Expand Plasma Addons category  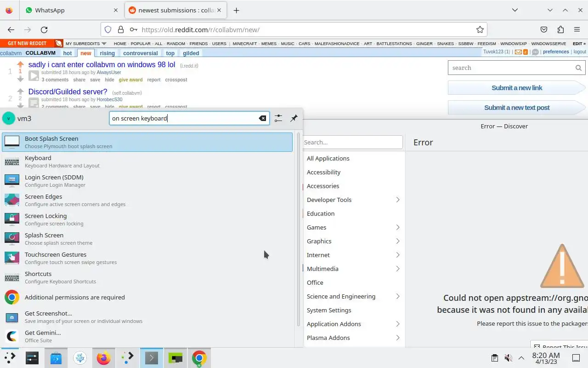pos(398,338)
